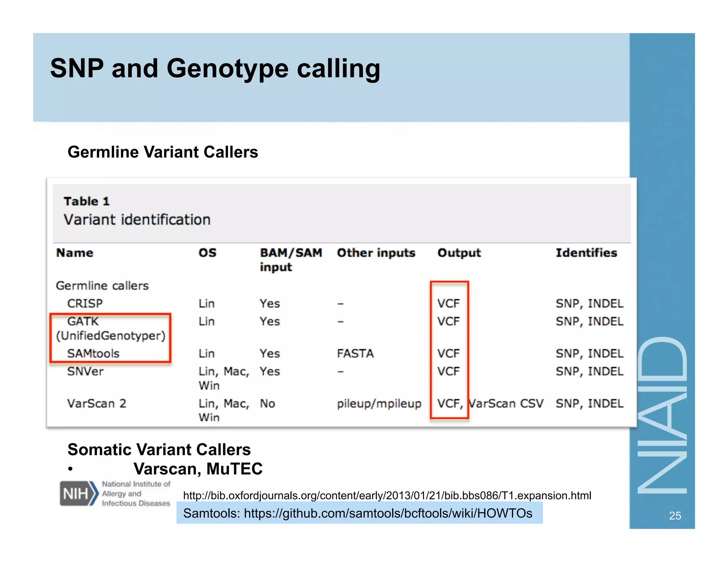The image size is (728, 562).
Task: Click the slide number 25
Action: coord(675,515)
